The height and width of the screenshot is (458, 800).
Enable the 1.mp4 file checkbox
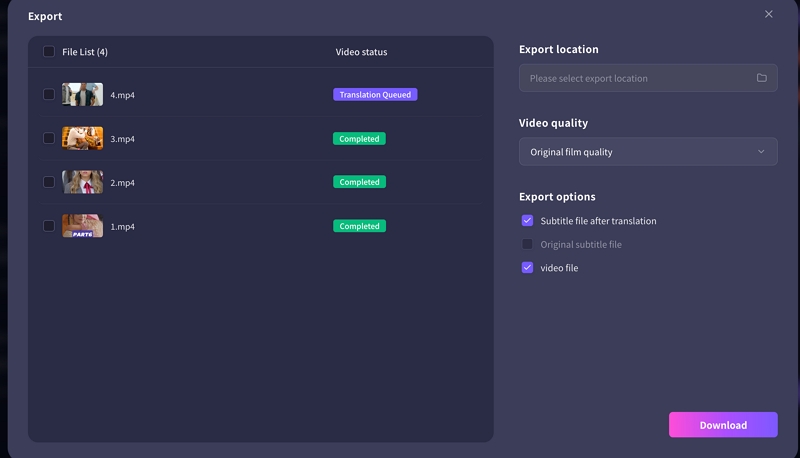(x=49, y=226)
